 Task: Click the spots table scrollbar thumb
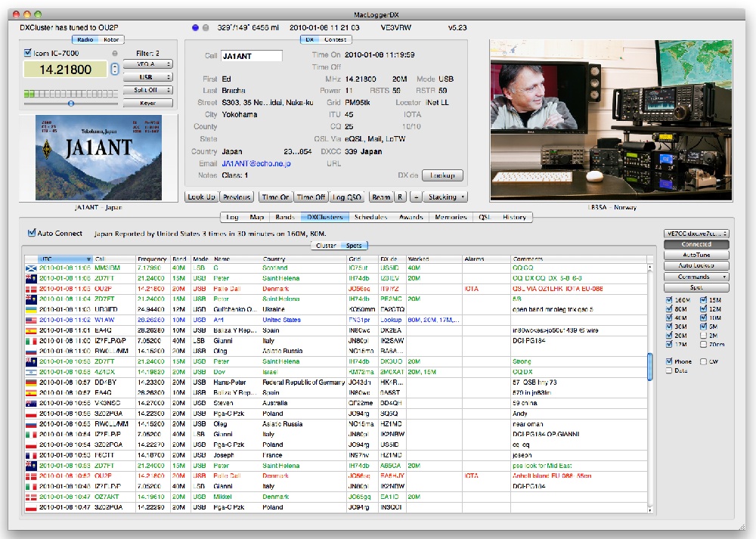click(650, 367)
